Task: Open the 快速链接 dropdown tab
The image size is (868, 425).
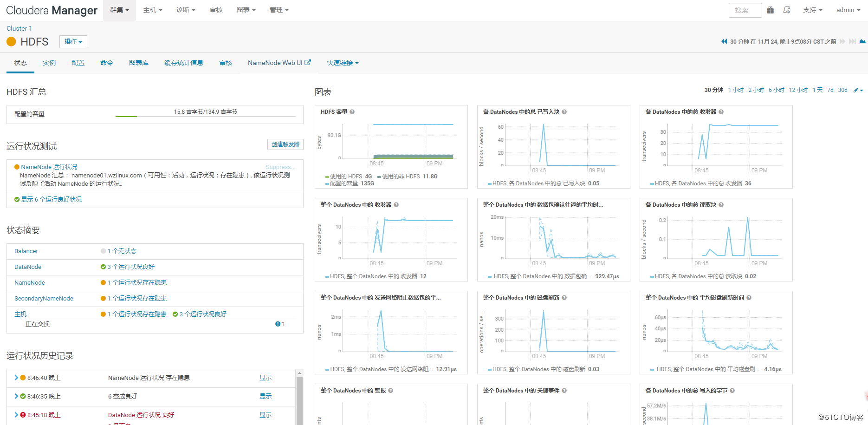Action: (x=343, y=63)
